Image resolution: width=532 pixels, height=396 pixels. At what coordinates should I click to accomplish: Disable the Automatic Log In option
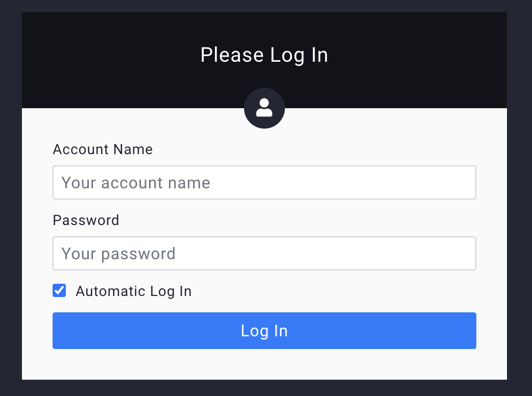click(59, 290)
